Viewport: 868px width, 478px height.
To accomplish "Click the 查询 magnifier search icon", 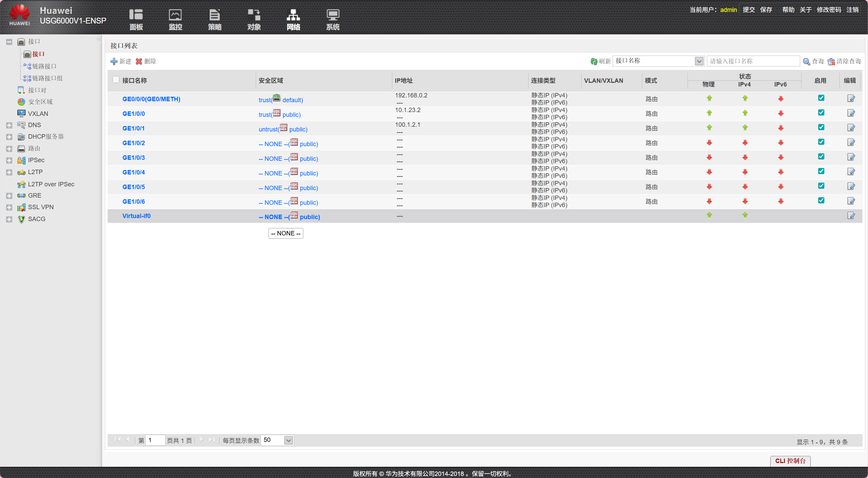I will point(806,62).
